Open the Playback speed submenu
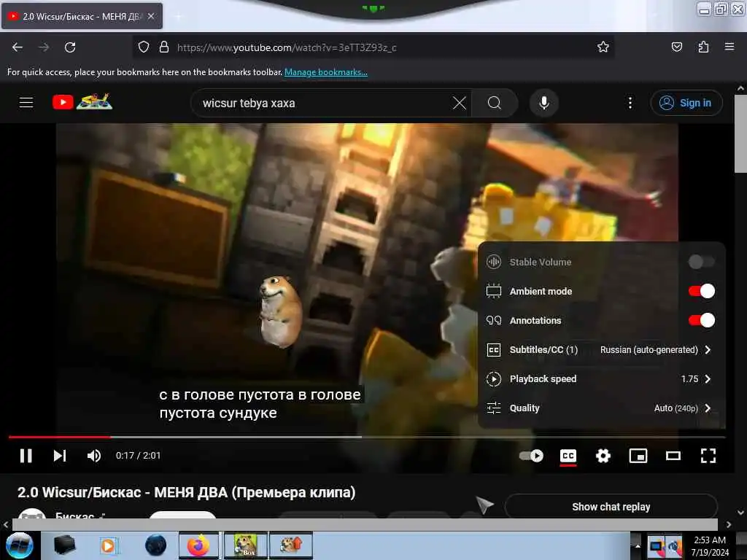 pos(601,379)
